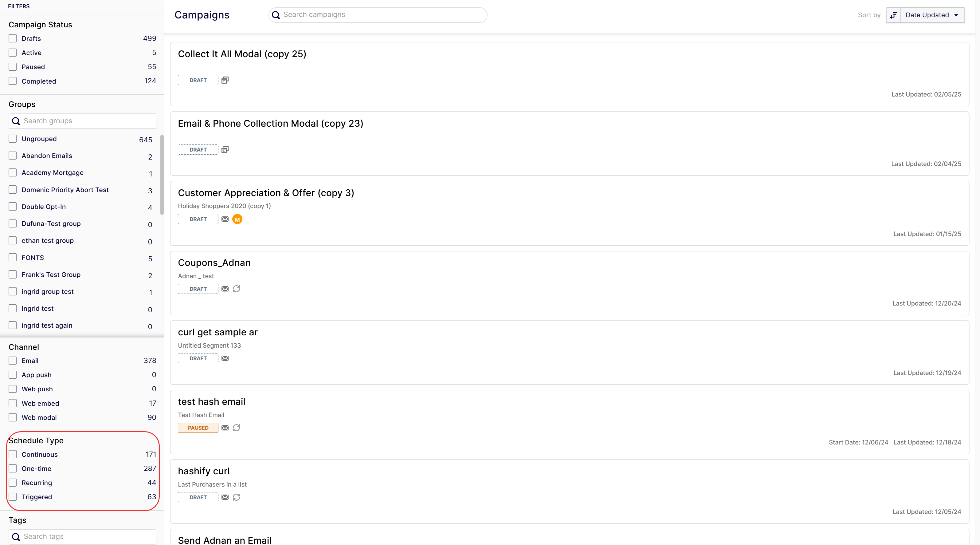Tick the Abandon Emails group checkbox
The image size is (980, 545).
coord(13,156)
